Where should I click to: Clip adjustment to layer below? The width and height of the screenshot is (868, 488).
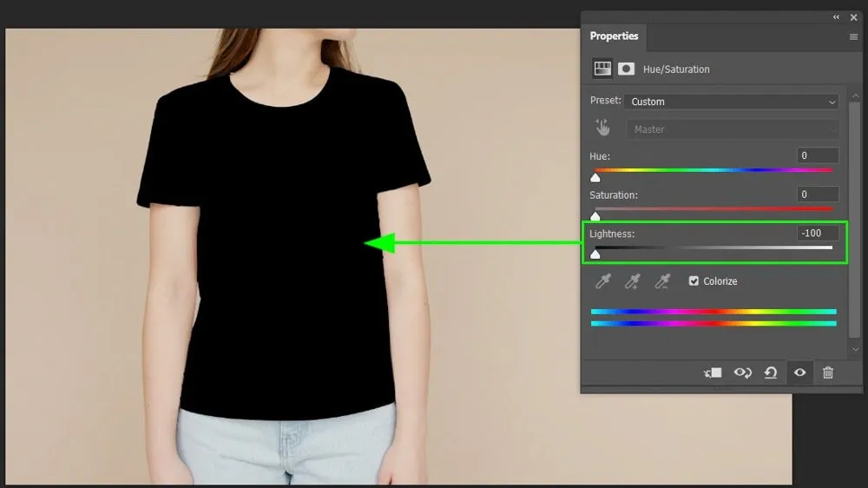[713, 373]
